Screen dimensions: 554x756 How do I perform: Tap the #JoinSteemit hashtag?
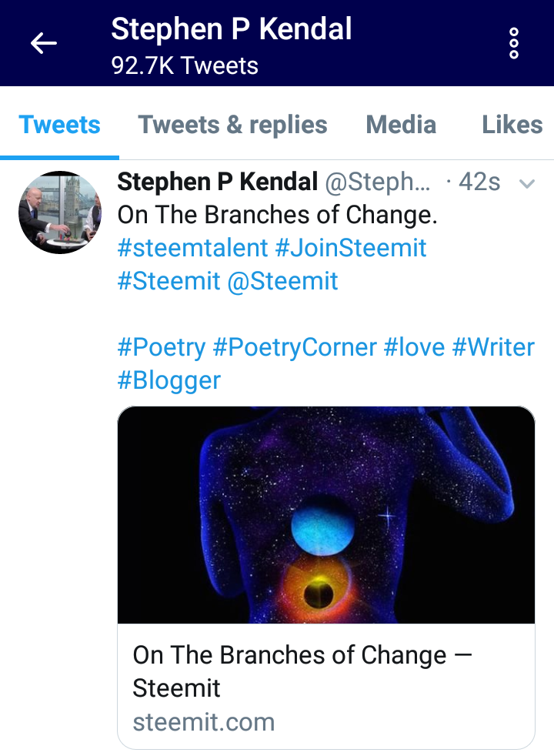click(351, 248)
